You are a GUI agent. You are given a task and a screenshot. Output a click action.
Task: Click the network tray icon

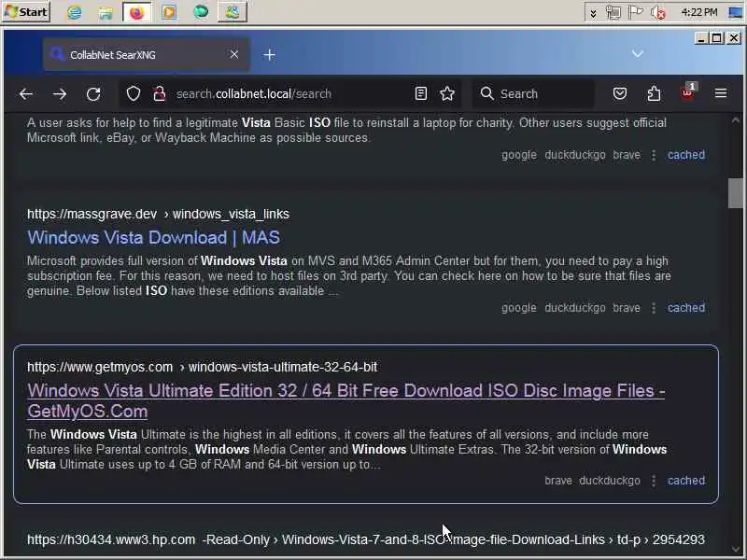pos(613,12)
